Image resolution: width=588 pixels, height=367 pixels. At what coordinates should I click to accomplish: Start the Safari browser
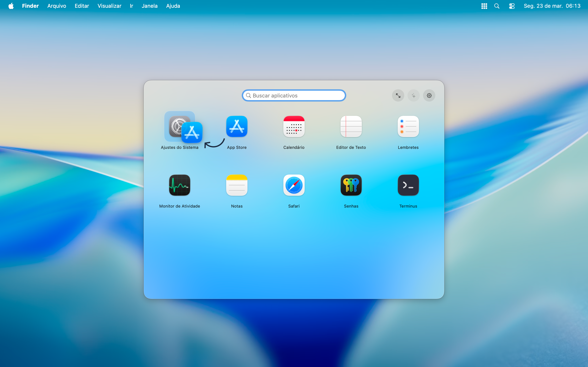(294, 185)
